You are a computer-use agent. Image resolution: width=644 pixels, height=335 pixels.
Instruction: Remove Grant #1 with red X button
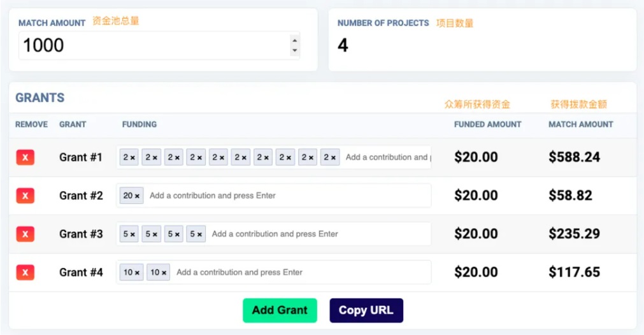point(25,158)
